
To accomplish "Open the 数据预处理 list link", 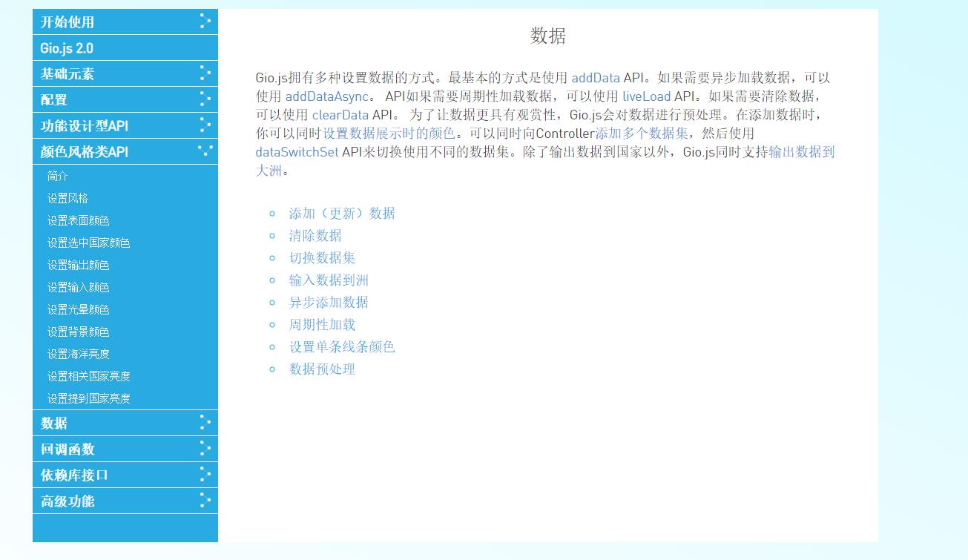I will click(322, 369).
